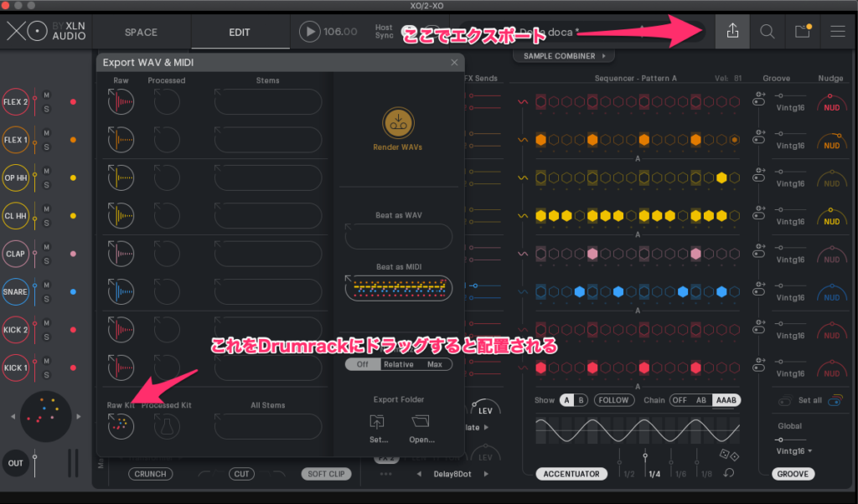The width and height of the screenshot is (858, 504).
Task: Open the Global Vintg16 groove dropdown
Action: (793, 450)
